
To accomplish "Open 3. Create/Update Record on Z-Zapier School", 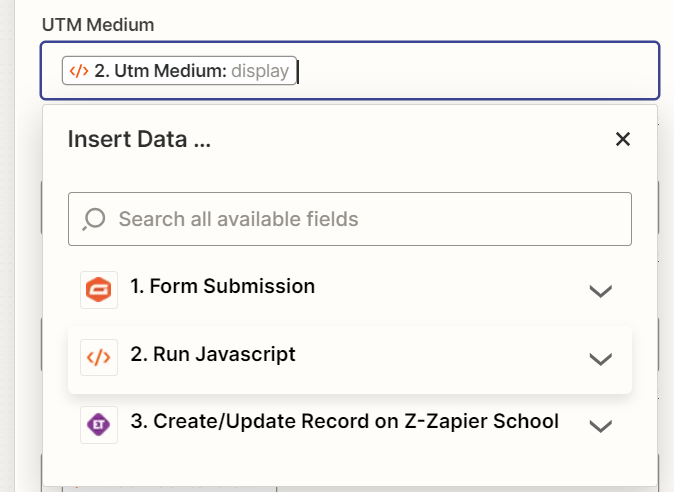I will pyautogui.click(x=350, y=425).
